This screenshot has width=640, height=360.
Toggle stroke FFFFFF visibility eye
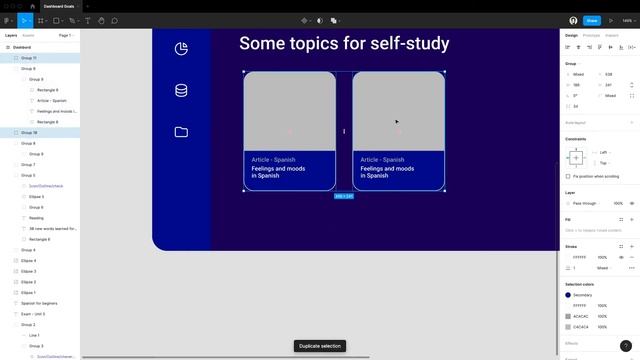coord(621,257)
